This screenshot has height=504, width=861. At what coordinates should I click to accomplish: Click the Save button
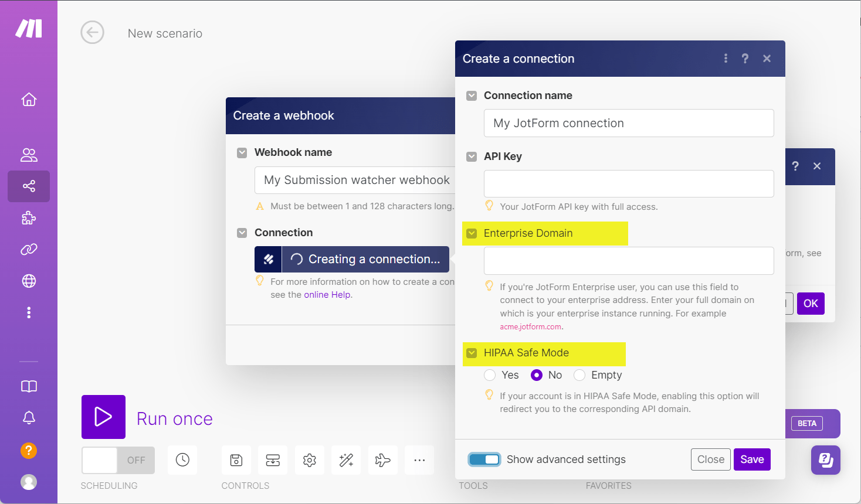tap(752, 459)
